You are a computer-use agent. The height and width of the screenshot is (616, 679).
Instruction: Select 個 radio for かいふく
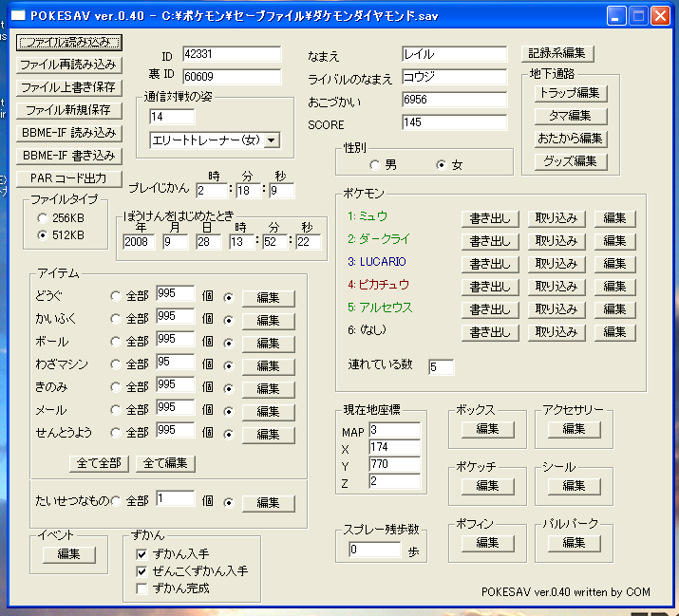coord(228,320)
